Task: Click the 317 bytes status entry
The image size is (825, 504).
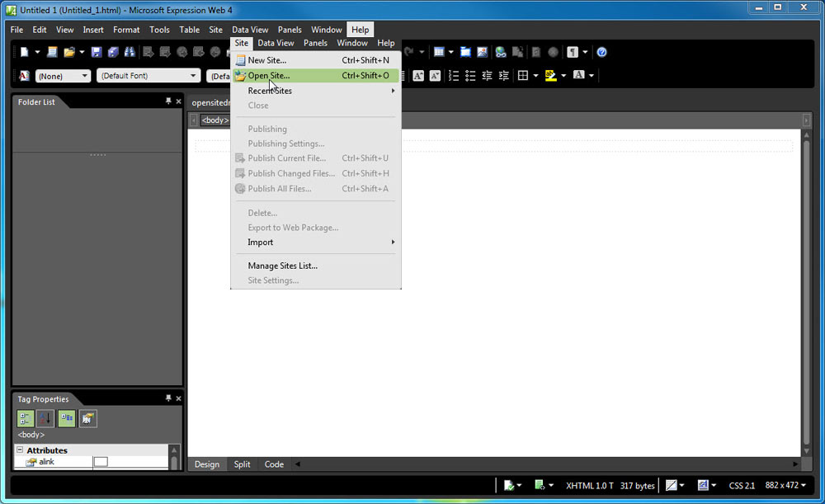Action: point(637,486)
